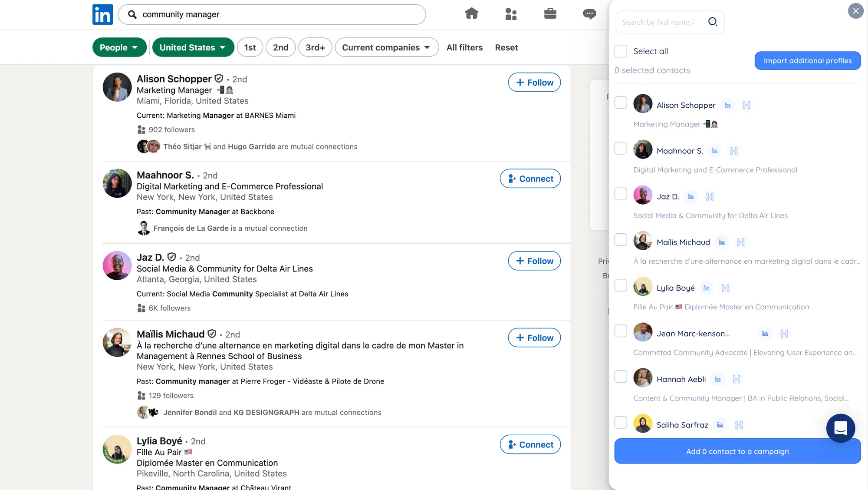Open the People filter dropdown

119,47
